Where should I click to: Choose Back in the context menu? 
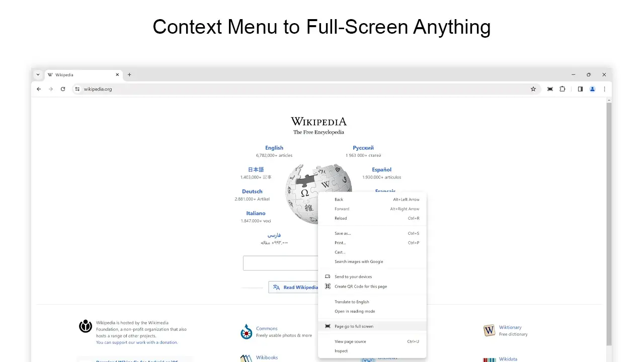(372, 200)
